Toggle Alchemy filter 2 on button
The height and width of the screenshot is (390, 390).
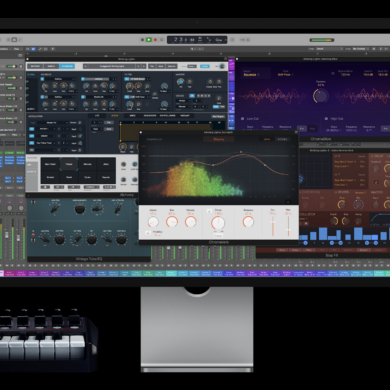[x=127, y=97]
